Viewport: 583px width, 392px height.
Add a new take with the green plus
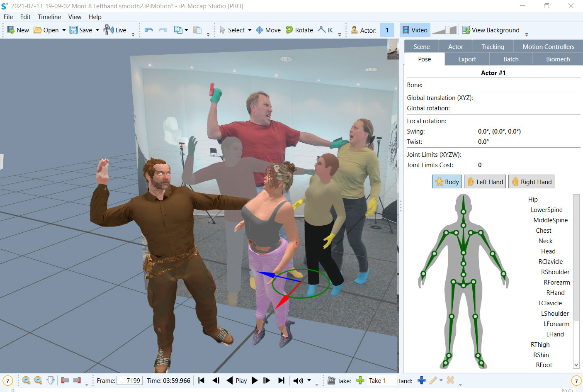click(x=360, y=380)
